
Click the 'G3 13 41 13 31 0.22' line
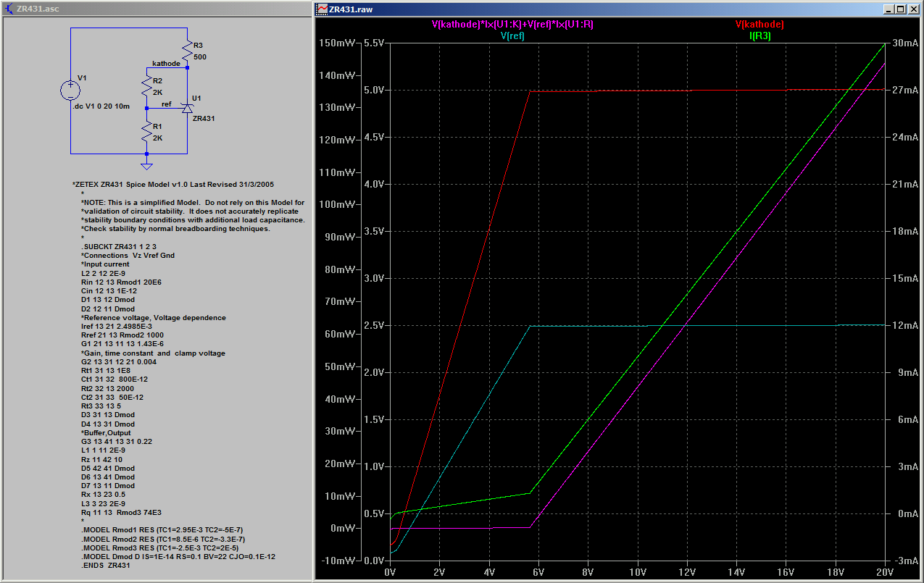pos(116,441)
